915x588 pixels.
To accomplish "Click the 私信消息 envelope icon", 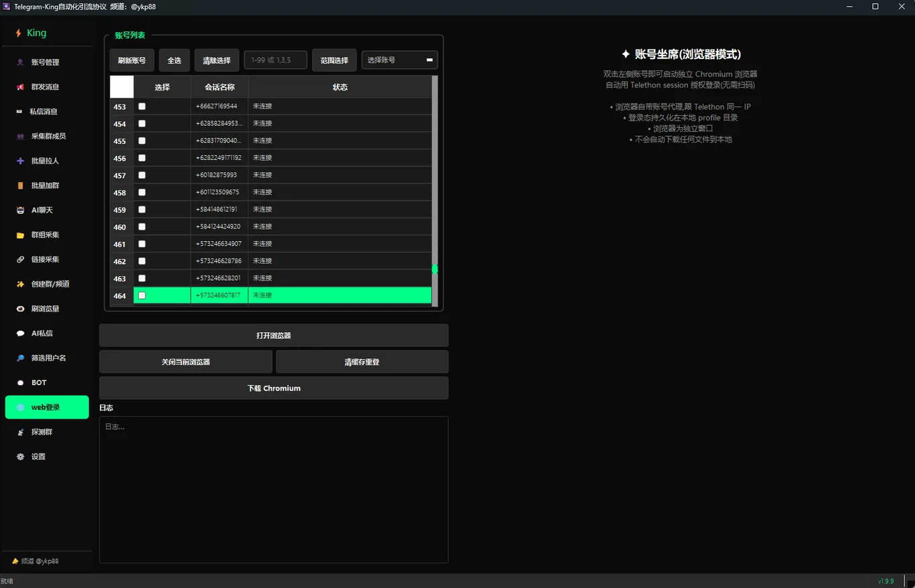I will coord(20,112).
